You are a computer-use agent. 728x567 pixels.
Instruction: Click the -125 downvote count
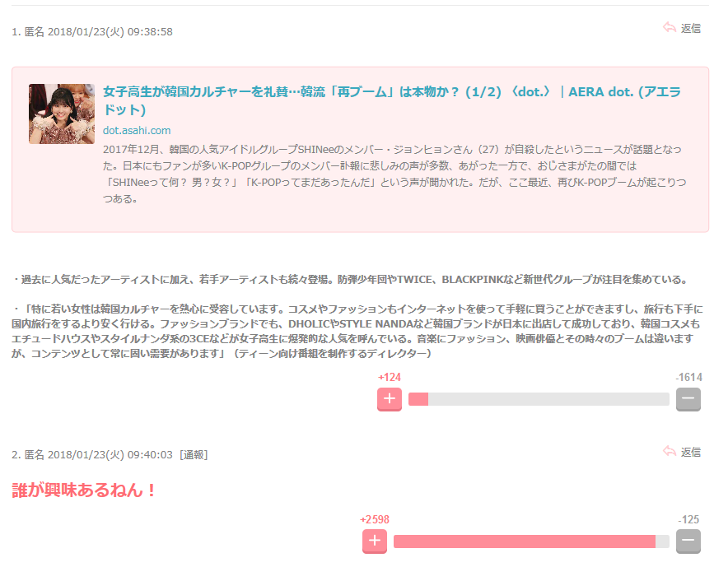(688, 519)
